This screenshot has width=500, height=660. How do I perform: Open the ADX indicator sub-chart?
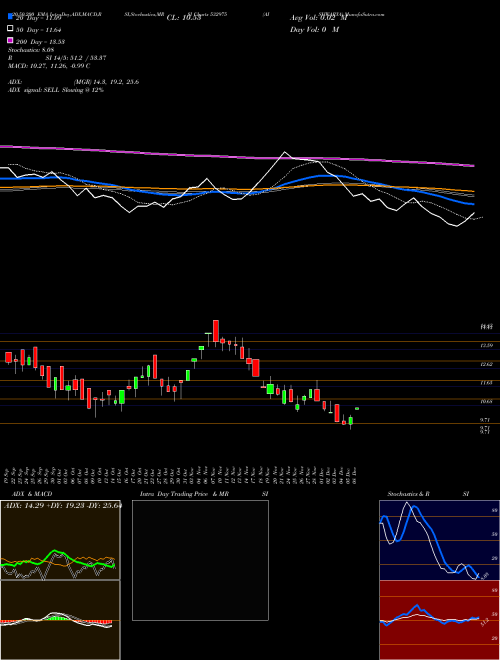coord(60,540)
